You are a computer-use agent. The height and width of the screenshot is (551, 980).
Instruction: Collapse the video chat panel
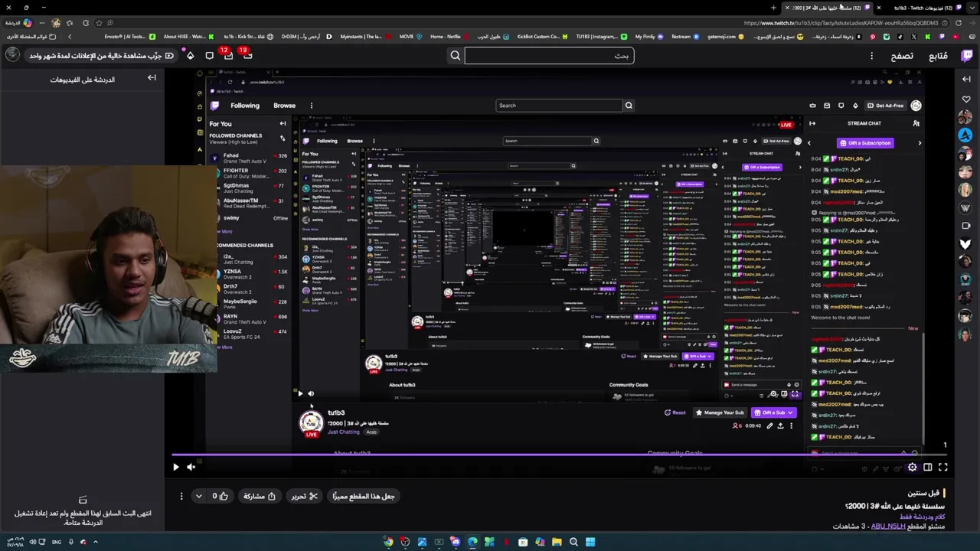pyautogui.click(x=152, y=78)
